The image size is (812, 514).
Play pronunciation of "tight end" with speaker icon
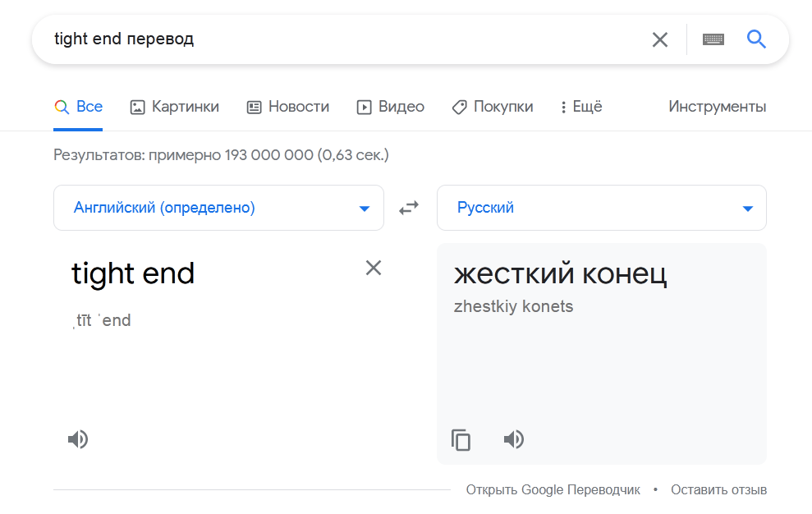coord(78,439)
